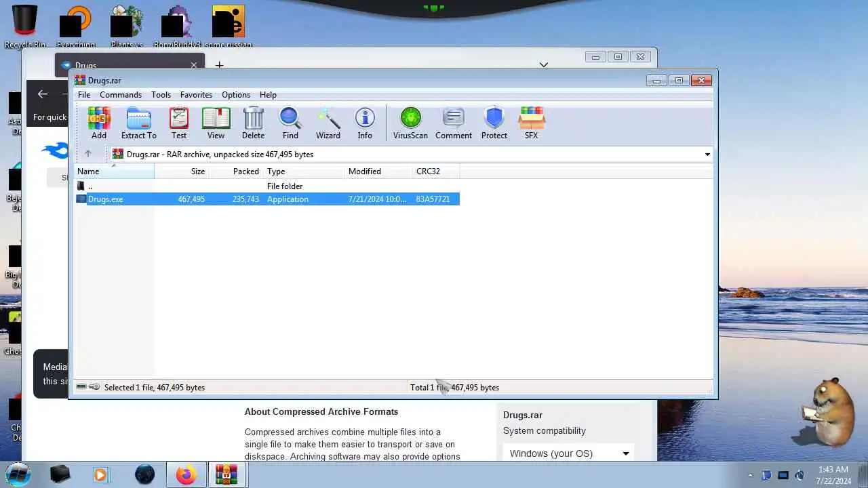The image size is (868, 488).
Task: Click the Add toolbar icon in WinRAR
Action: pos(99,123)
